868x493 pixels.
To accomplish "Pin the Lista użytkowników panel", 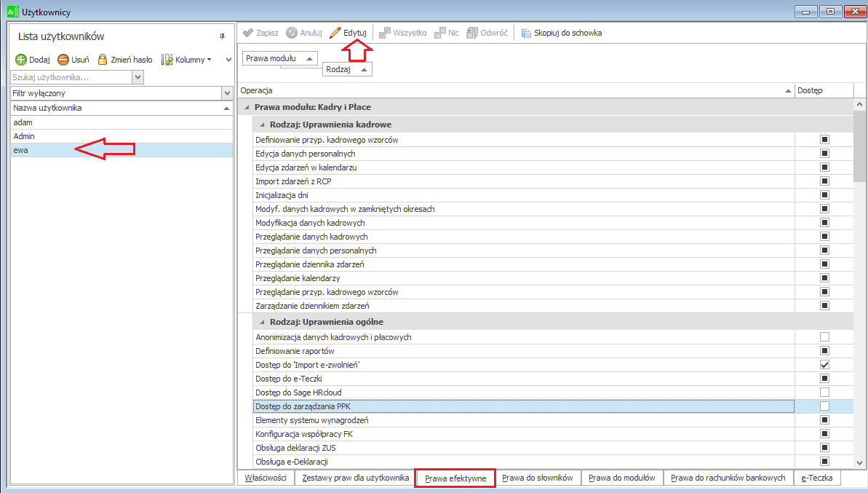I will point(222,36).
